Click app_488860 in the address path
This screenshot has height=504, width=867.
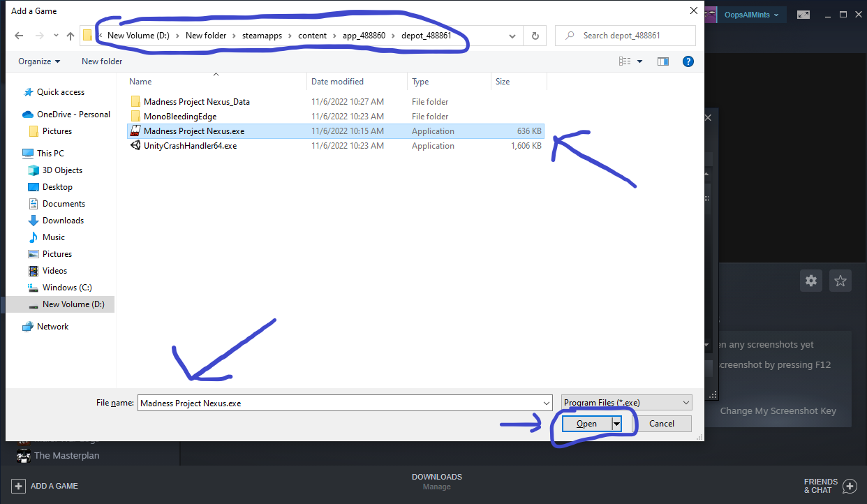click(363, 36)
